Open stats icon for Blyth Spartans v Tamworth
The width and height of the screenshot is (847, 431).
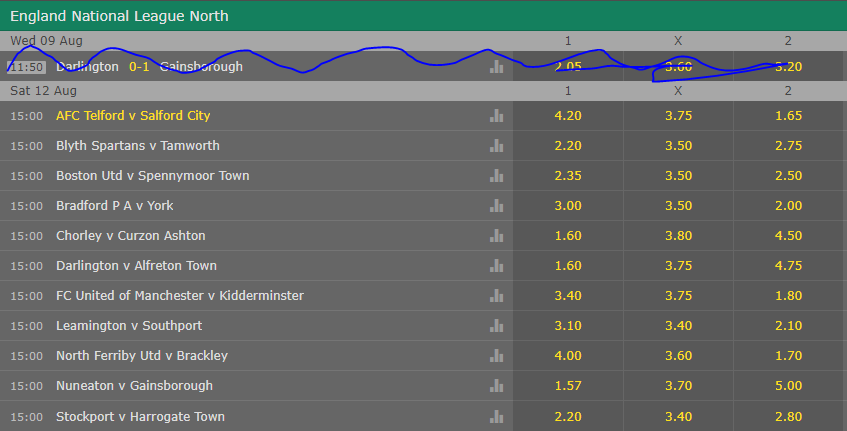point(496,146)
